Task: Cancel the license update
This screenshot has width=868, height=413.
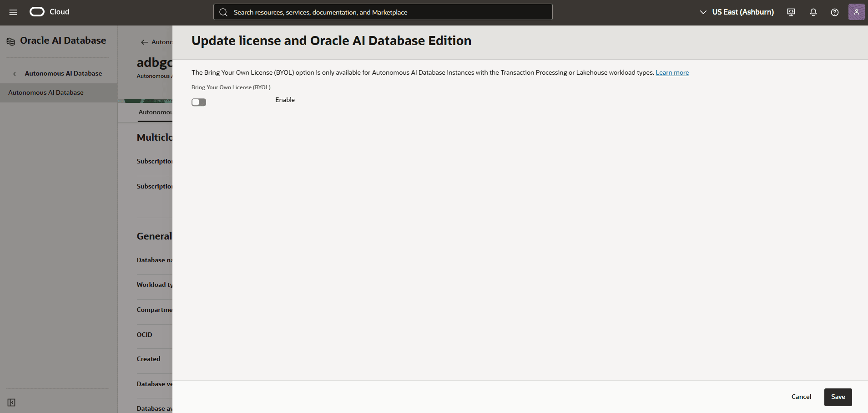Action: [801, 397]
